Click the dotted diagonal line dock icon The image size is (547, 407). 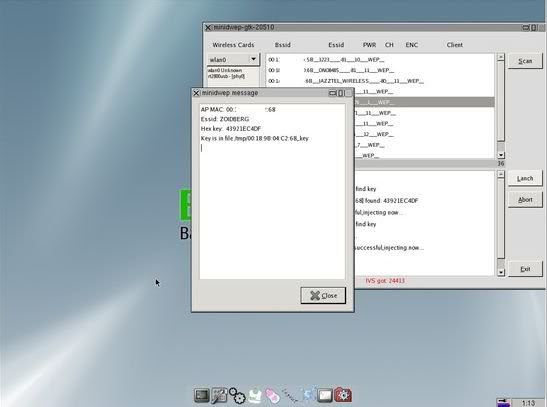click(290, 395)
